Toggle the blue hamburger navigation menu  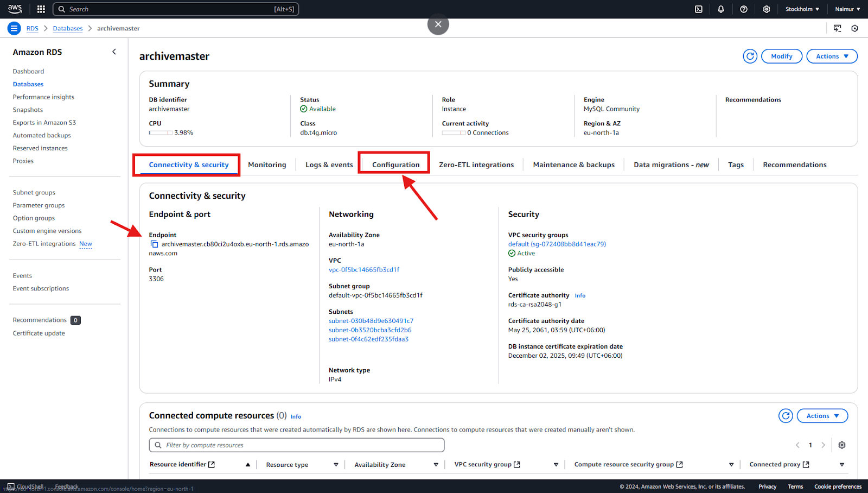15,28
